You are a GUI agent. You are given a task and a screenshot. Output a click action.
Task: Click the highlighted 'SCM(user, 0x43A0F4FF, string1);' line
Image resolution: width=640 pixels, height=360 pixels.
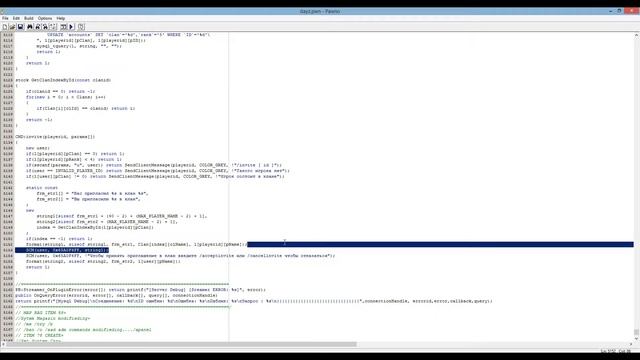tap(67, 250)
